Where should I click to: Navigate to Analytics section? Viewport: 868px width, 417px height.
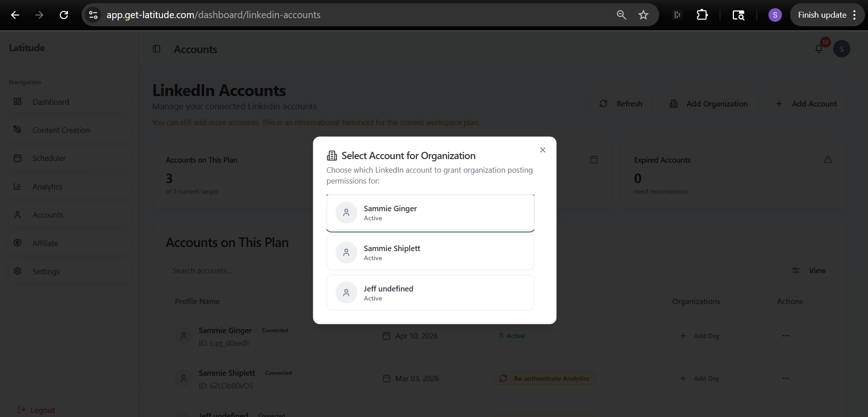(x=48, y=187)
